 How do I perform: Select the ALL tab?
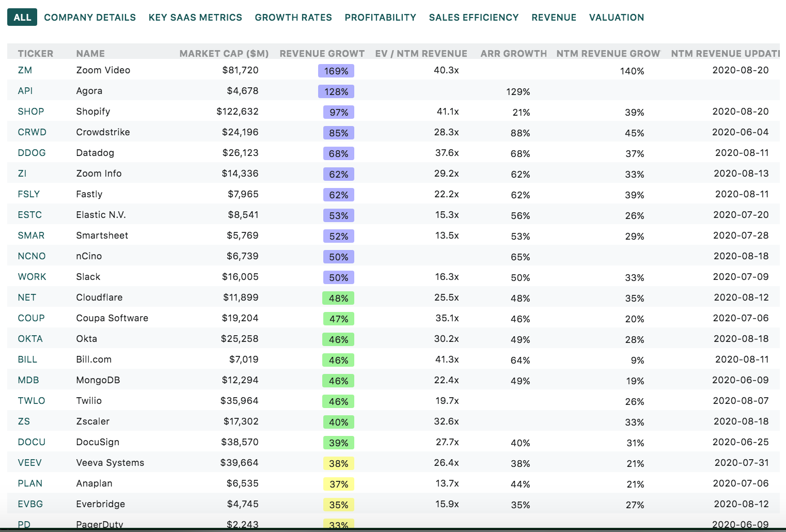click(x=22, y=17)
